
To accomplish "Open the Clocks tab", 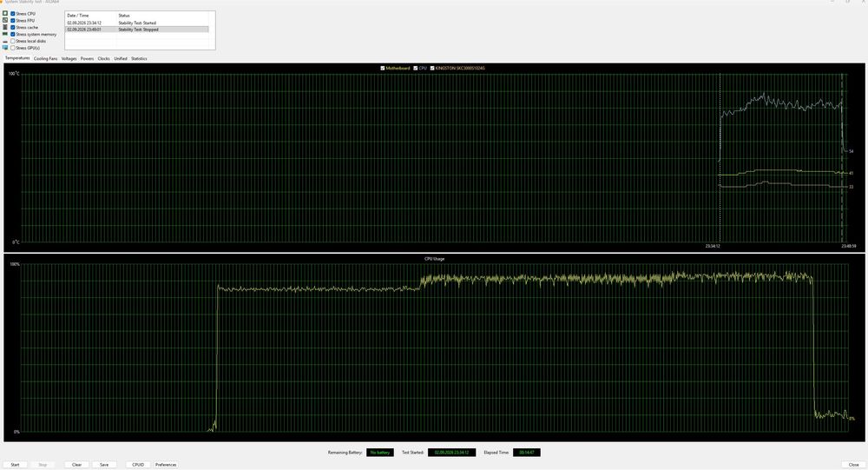I will pyautogui.click(x=103, y=58).
